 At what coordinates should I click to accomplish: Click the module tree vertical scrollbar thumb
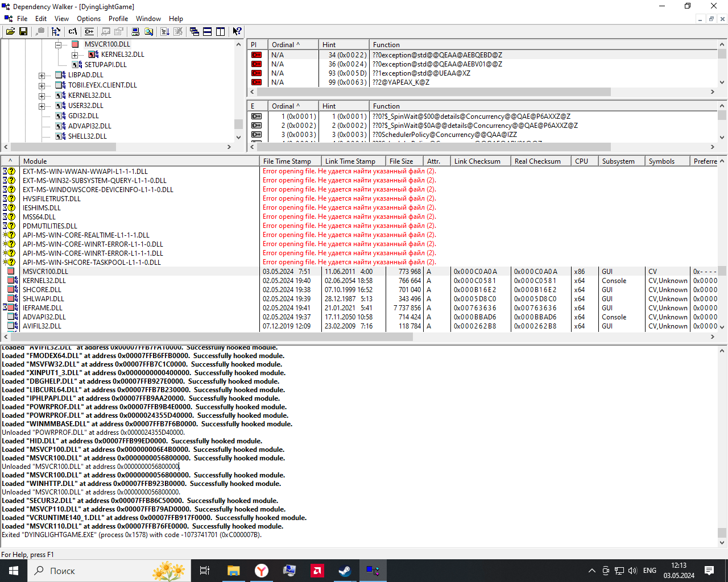point(238,124)
